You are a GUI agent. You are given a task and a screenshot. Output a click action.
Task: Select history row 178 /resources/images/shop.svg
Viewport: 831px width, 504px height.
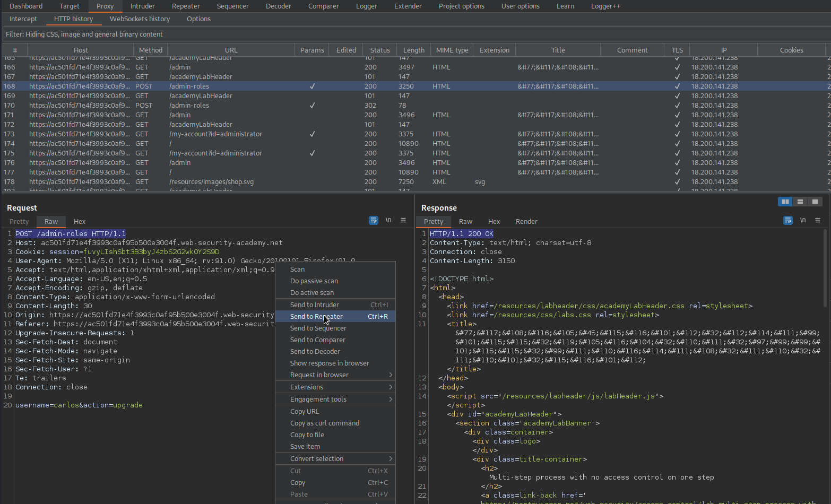(x=416, y=182)
